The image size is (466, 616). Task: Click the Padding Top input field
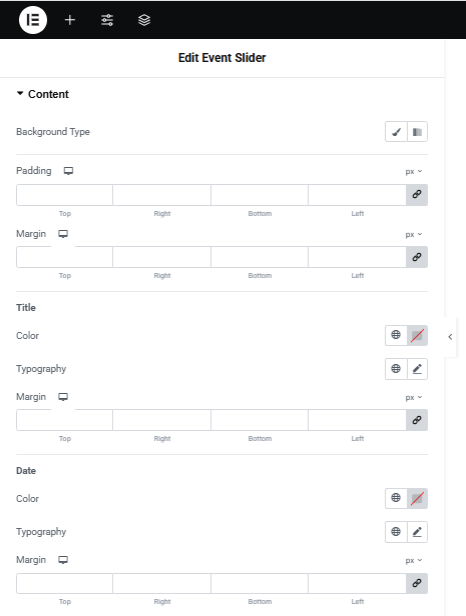[x=64, y=195]
